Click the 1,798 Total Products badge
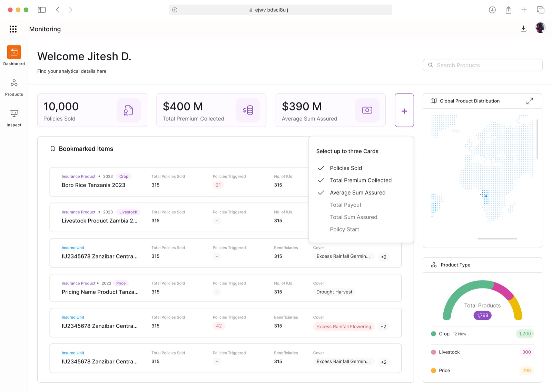This screenshot has height=392, width=552. (x=482, y=315)
